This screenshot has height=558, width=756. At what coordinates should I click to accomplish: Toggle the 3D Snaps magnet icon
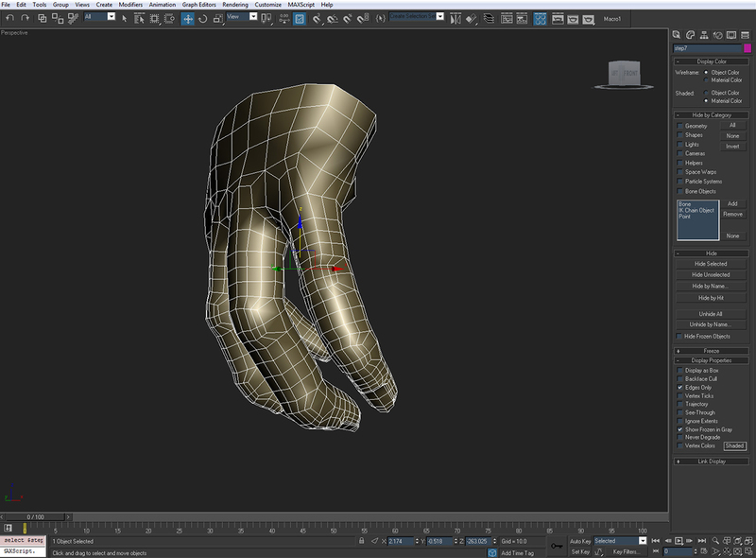[317, 18]
